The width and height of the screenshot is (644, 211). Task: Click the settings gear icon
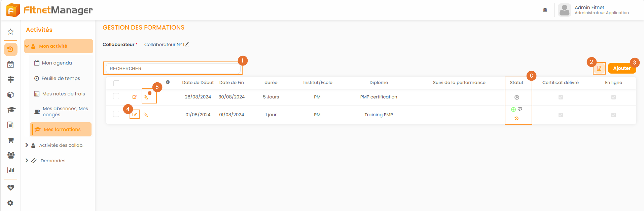pos(10,203)
